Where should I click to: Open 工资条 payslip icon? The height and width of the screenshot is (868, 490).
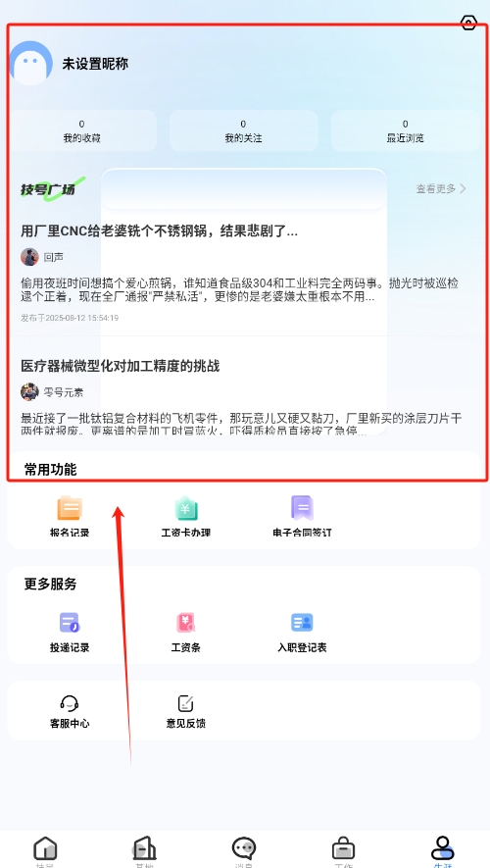point(186,623)
